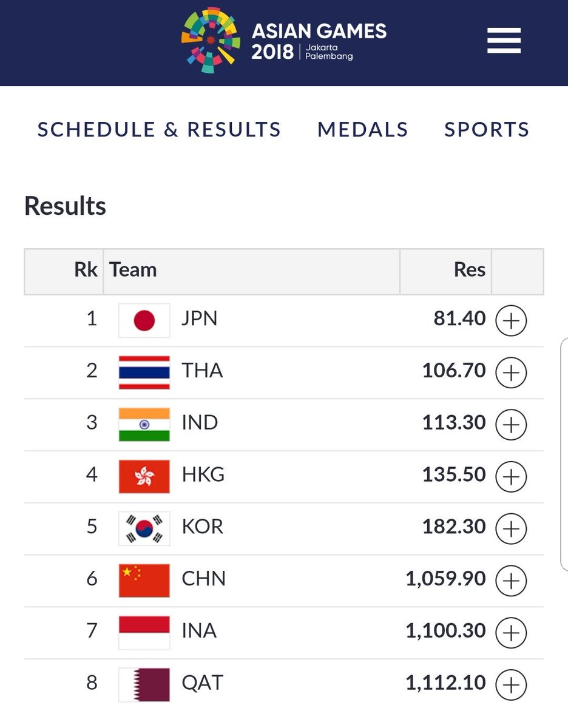
Task: Expand JPN result details with plus icon
Action: coord(511,321)
